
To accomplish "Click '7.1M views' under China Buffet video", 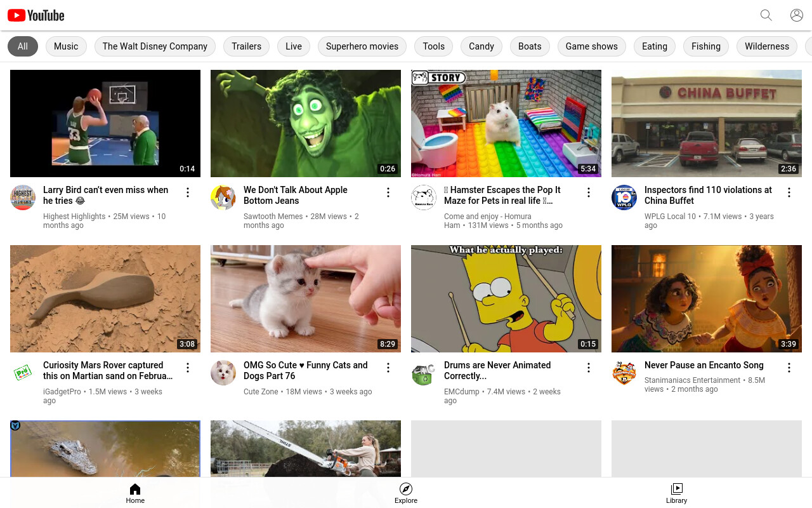I will [723, 217].
